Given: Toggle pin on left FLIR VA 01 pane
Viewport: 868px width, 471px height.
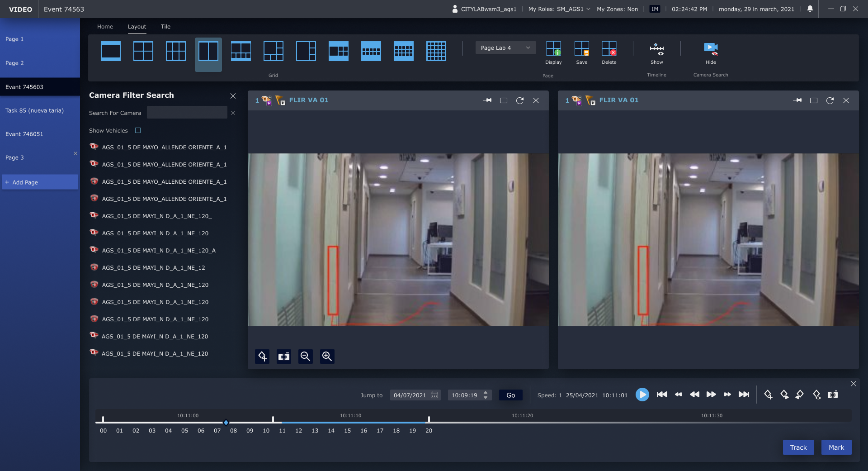Looking at the screenshot, I should click(487, 100).
